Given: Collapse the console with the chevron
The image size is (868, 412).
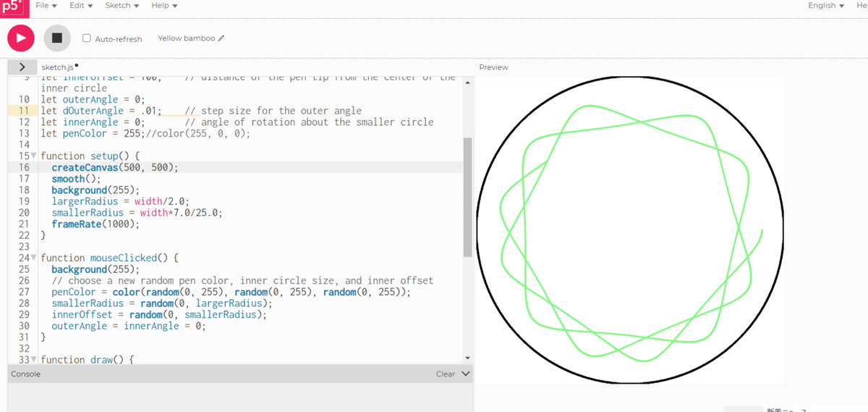Looking at the screenshot, I should point(465,374).
